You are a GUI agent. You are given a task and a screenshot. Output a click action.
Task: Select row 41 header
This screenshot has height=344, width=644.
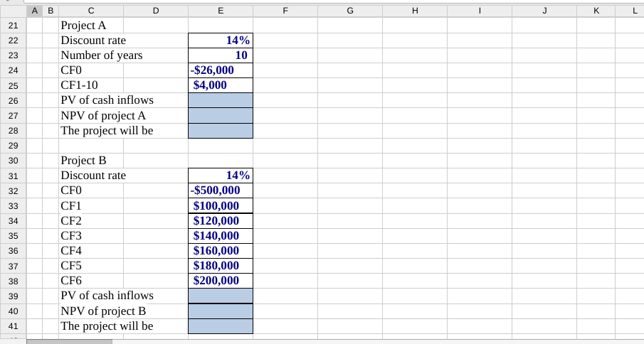pos(13,326)
